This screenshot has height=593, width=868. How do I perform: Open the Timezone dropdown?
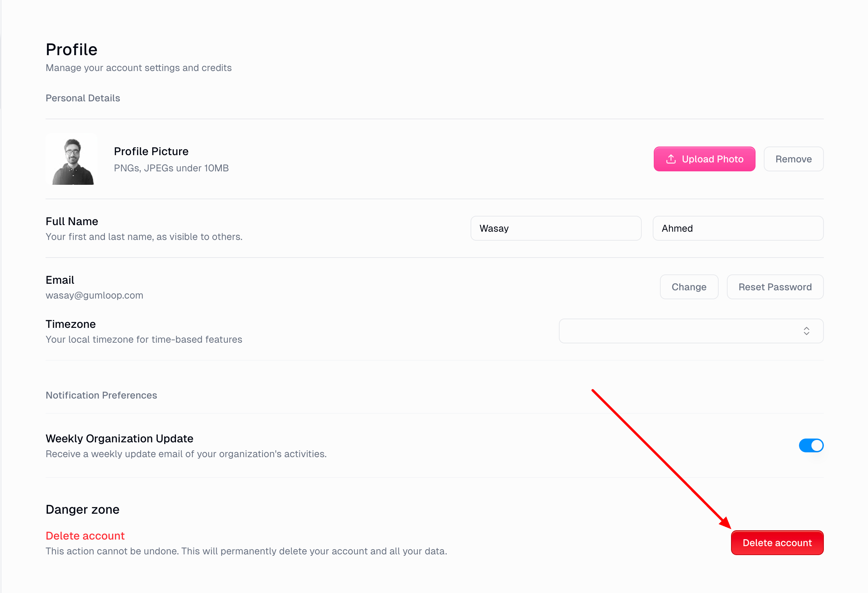[x=691, y=331]
